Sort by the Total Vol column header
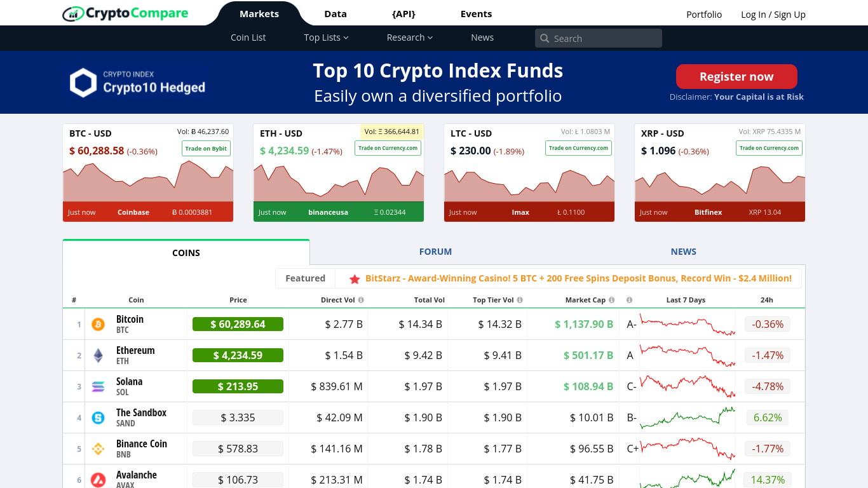This screenshot has height=488, width=868. tap(430, 300)
